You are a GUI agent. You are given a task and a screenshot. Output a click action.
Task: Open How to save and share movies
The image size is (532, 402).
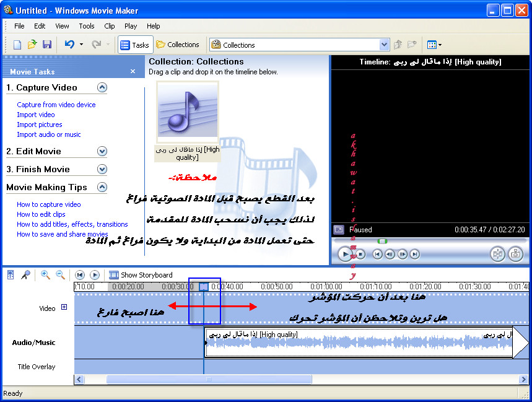click(x=63, y=234)
